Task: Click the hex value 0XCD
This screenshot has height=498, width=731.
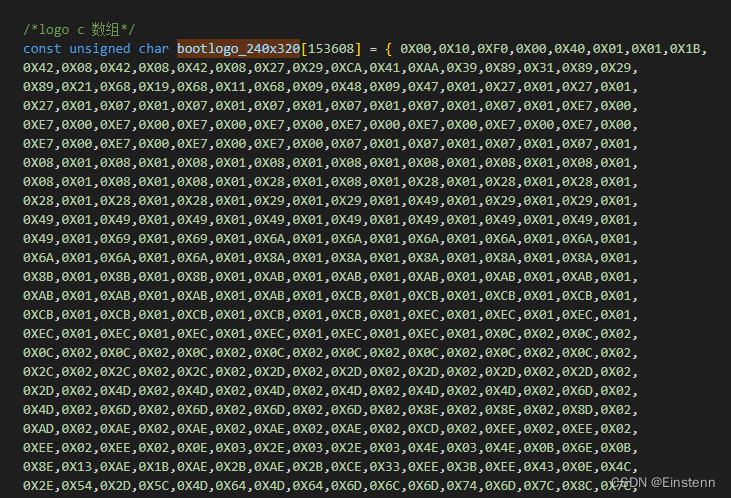Action: coord(423,429)
